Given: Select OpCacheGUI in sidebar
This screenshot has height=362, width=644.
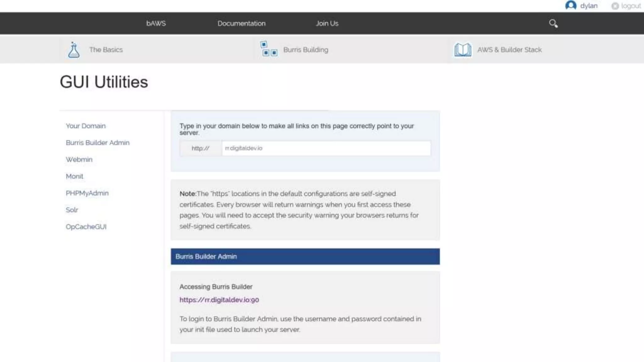Looking at the screenshot, I should coord(86,227).
